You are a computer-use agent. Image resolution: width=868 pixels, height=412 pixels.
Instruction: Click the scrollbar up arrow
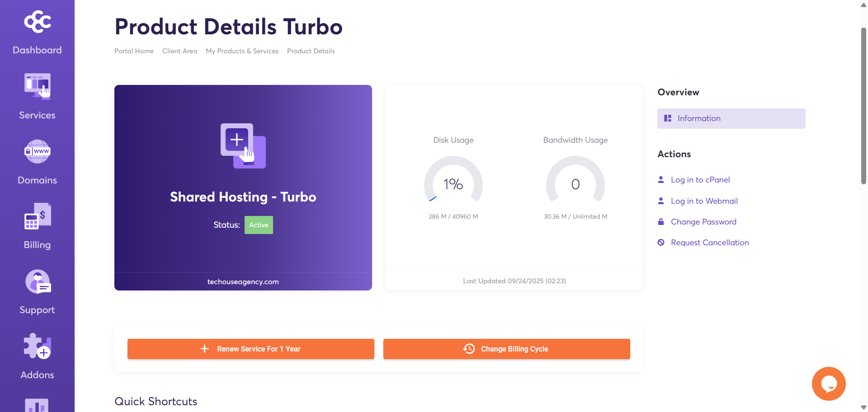863,5
